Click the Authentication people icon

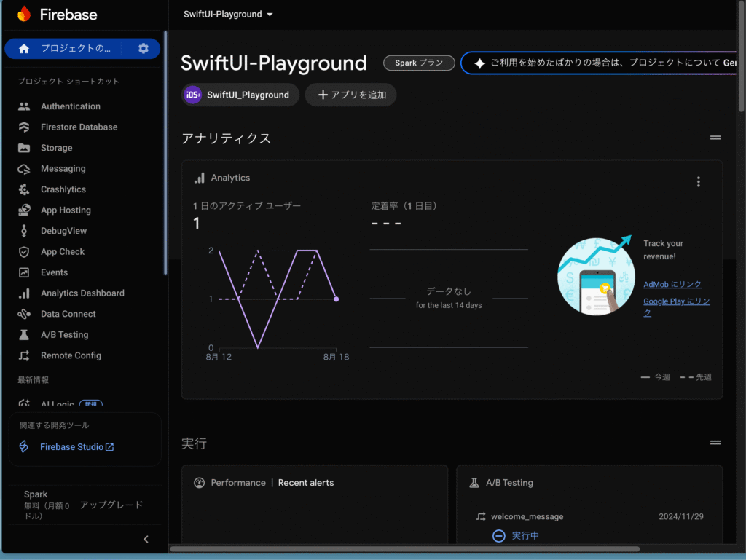coord(24,106)
